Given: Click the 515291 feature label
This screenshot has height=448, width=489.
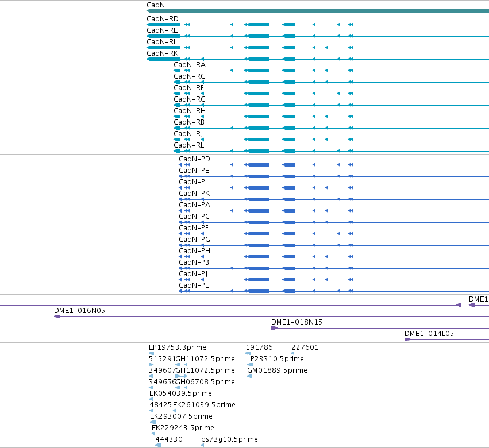Looking at the screenshot, I should (162, 359).
